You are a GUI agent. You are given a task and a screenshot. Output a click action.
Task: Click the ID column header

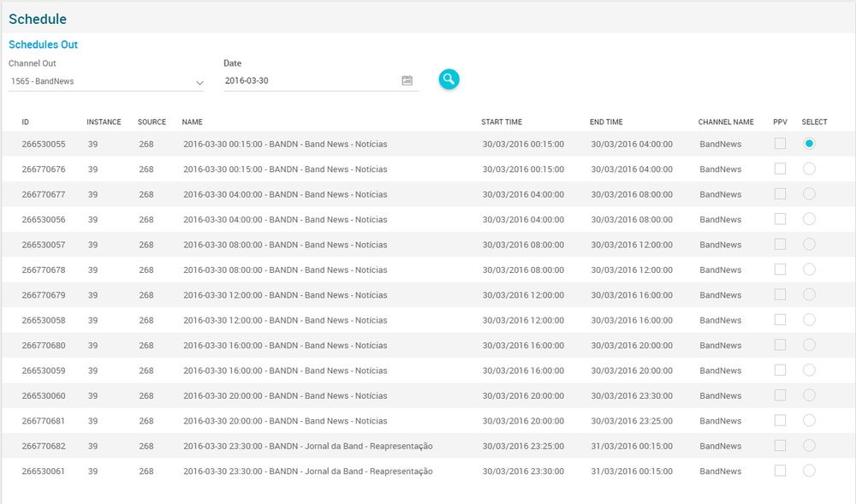[26, 122]
